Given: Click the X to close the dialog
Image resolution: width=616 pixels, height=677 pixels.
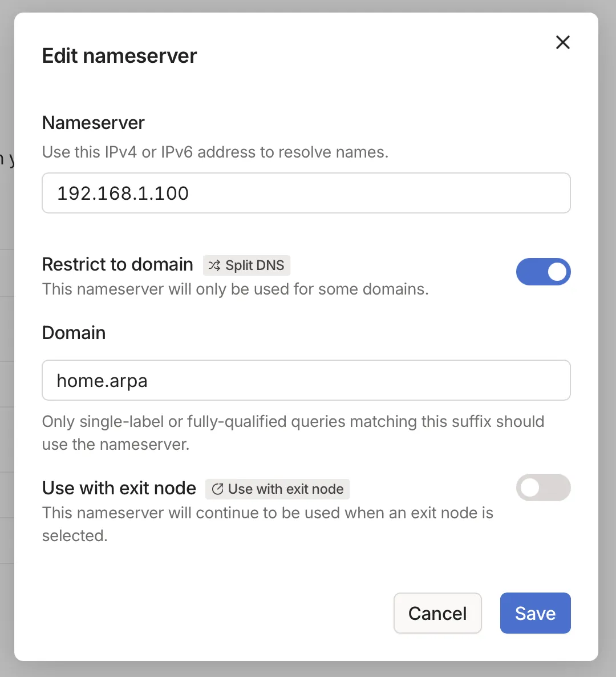Looking at the screenshot, I should click(x=562, y=42).
